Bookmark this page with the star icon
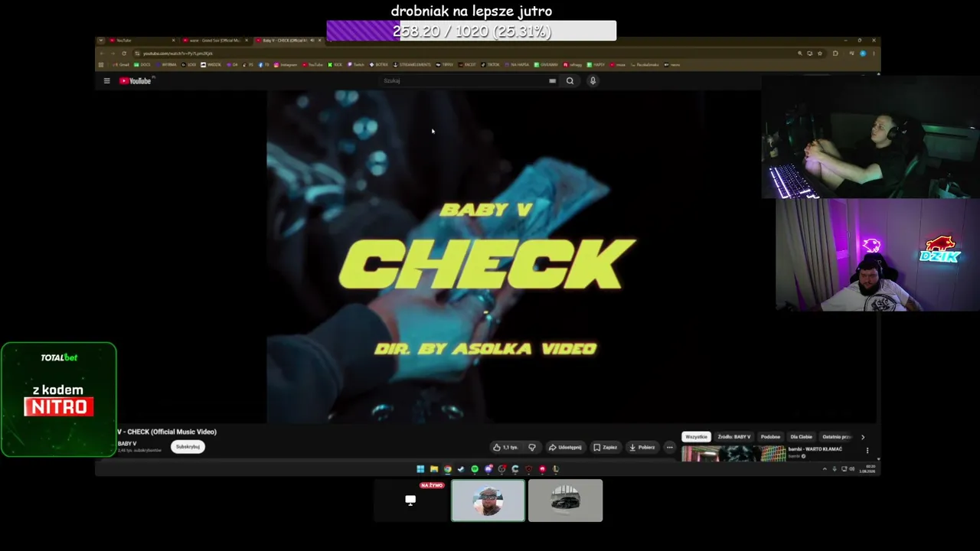 click(820, 54)
